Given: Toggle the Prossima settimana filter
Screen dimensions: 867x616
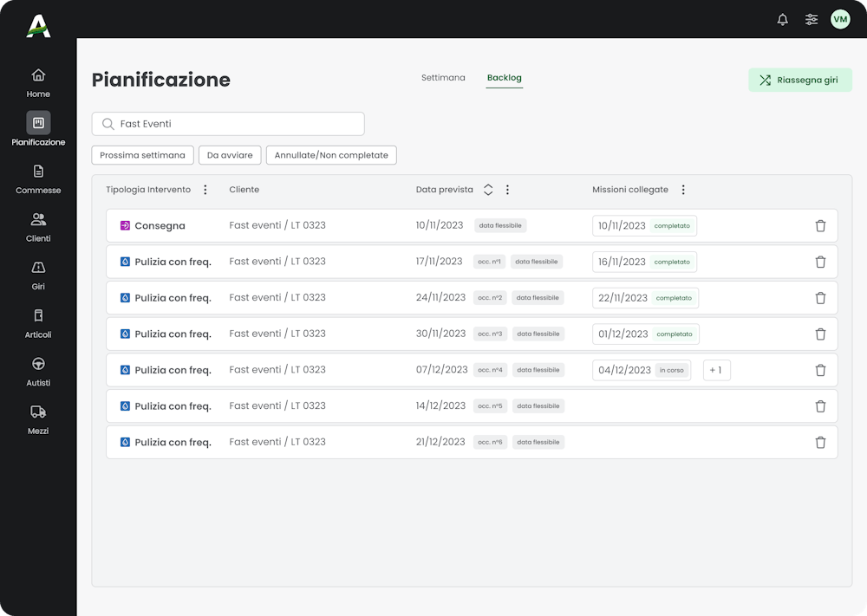Looking at the screenshot, I should click(x=142, y=155).
